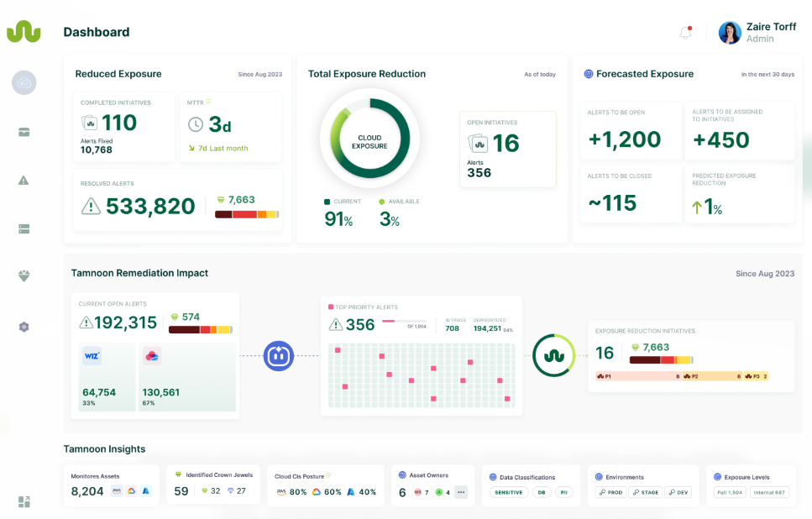Screen dimensions: 812x519
Task: Click the PII data classification tag
Action: [564, 493]
